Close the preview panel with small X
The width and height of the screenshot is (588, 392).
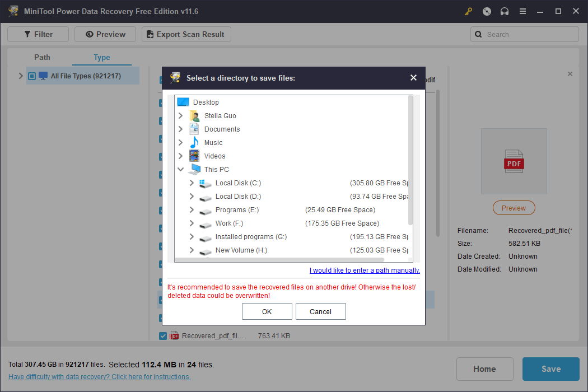pyautogui.click(x=570, y=74)
